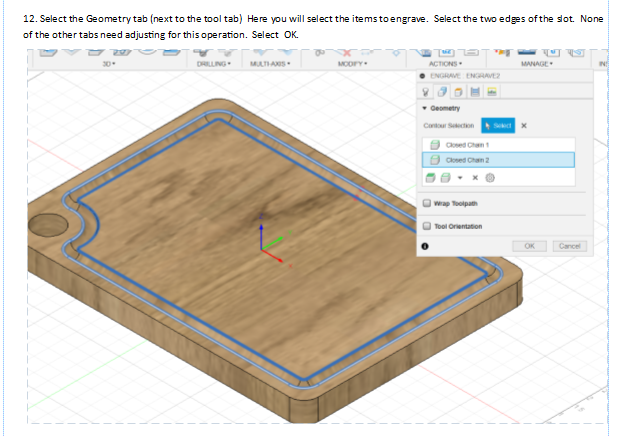
Task: Click the blue Z axis arrow of the origin triad
Action: (261, 236)
